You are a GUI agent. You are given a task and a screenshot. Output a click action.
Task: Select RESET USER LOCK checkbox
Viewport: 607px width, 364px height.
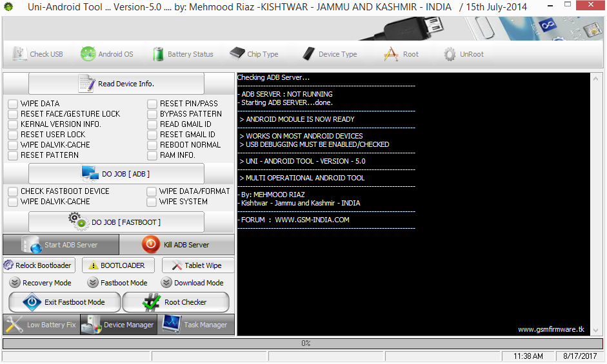(x=13, y=135)
